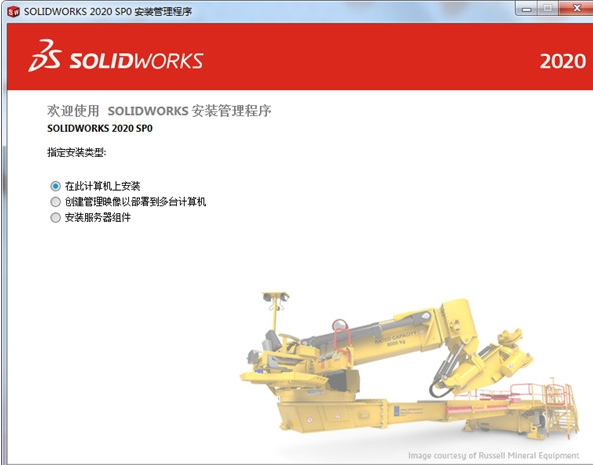Maximize the installation manager window
The image size is (593, 465).
point(548,9)
